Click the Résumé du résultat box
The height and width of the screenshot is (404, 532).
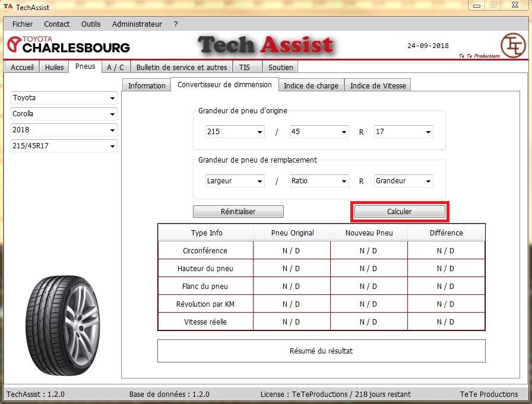coord(321,351)
